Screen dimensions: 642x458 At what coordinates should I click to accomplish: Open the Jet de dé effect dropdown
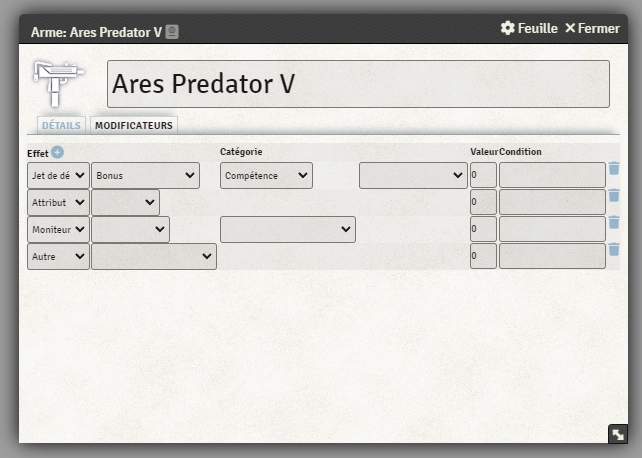pyautogui.click(x=58, y=175)
